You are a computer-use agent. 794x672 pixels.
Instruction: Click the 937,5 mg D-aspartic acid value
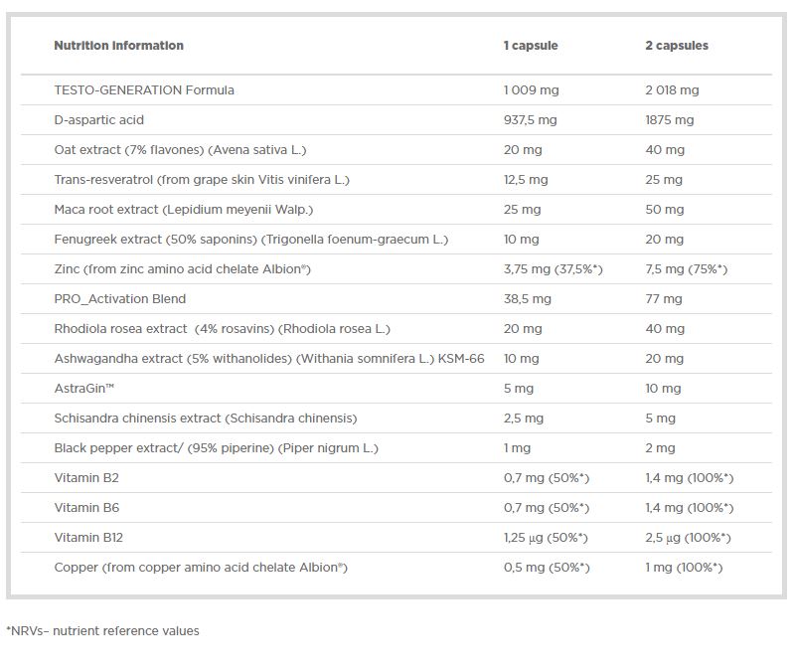click(x=530, y=120)
